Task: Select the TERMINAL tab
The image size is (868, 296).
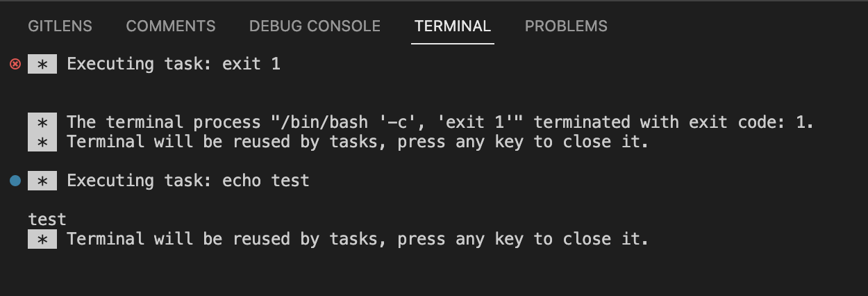Action: coord(453,26)
